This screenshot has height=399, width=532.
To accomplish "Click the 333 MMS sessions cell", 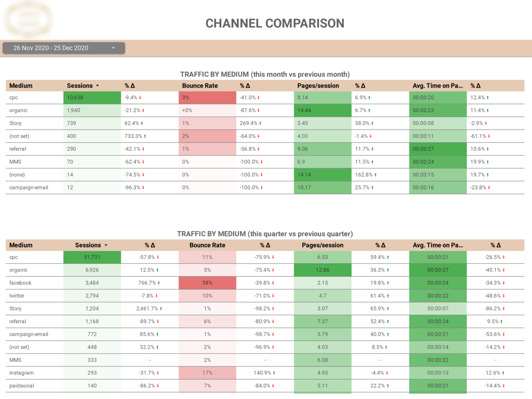I will [x=92, y=360].
